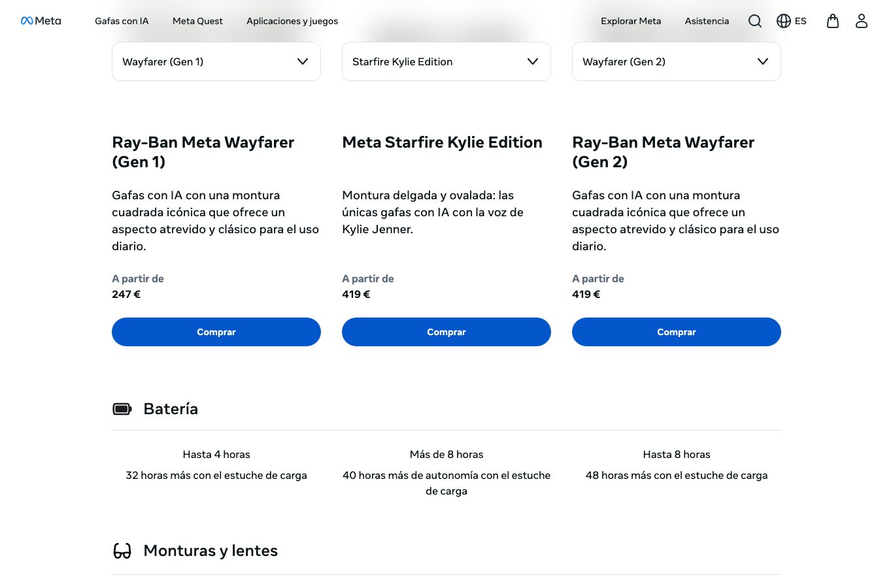
Task: Click the glasses icon beside Monturas y lentes
Action: [x=122, y=551]
